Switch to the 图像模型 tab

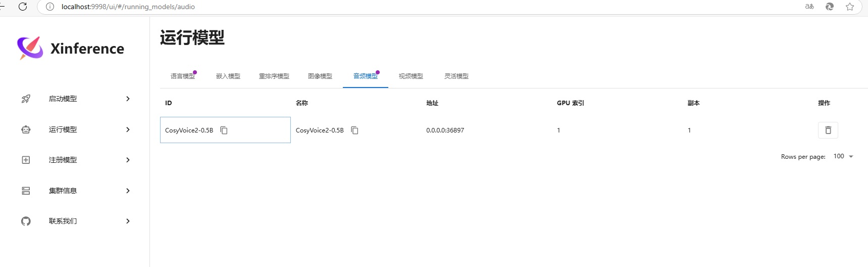click(320, 76)
